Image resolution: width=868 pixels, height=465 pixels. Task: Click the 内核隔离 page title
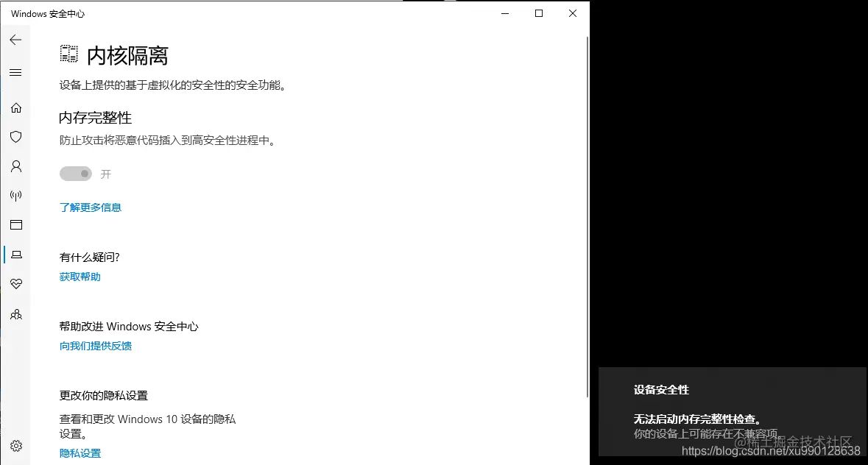pos(127,55)
